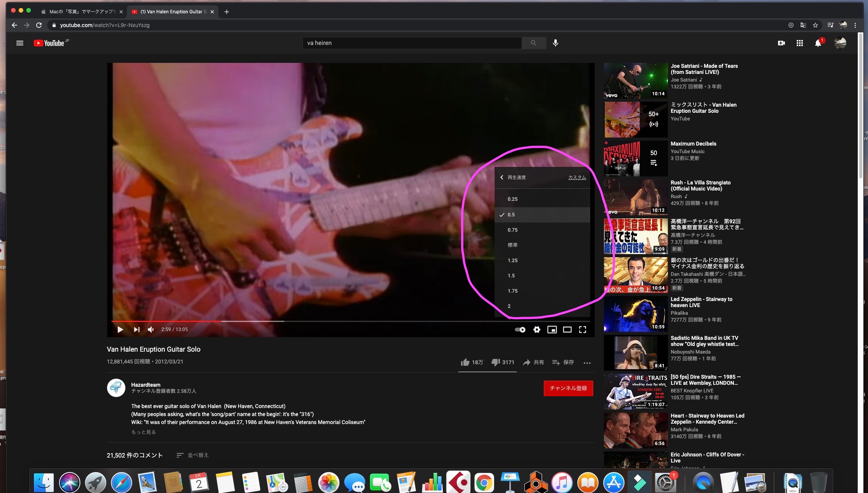This screenshot has height=493, width=868.
Task: Click the voice search microphone
Action: point(555,43)
